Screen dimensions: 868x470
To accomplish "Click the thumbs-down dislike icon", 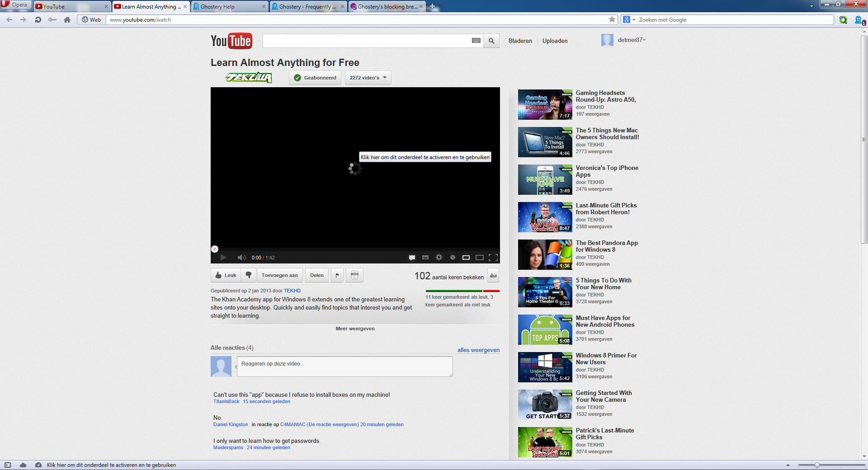I will (248, 275).
